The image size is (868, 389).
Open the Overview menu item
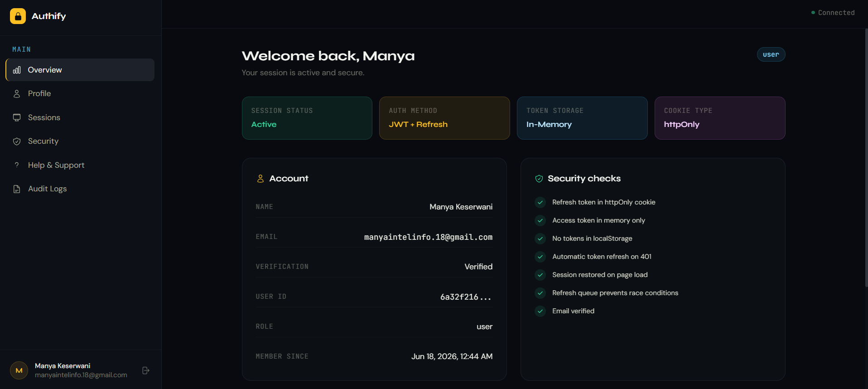(80, 70)
